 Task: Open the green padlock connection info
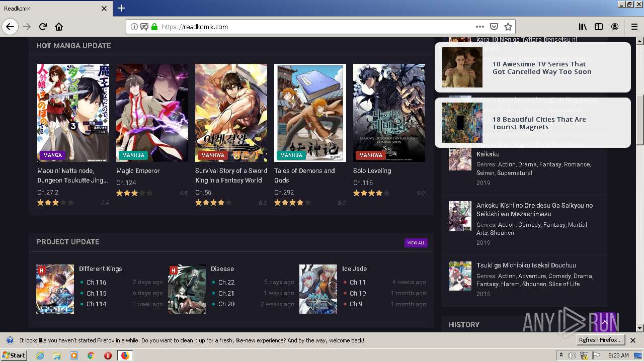154,27
